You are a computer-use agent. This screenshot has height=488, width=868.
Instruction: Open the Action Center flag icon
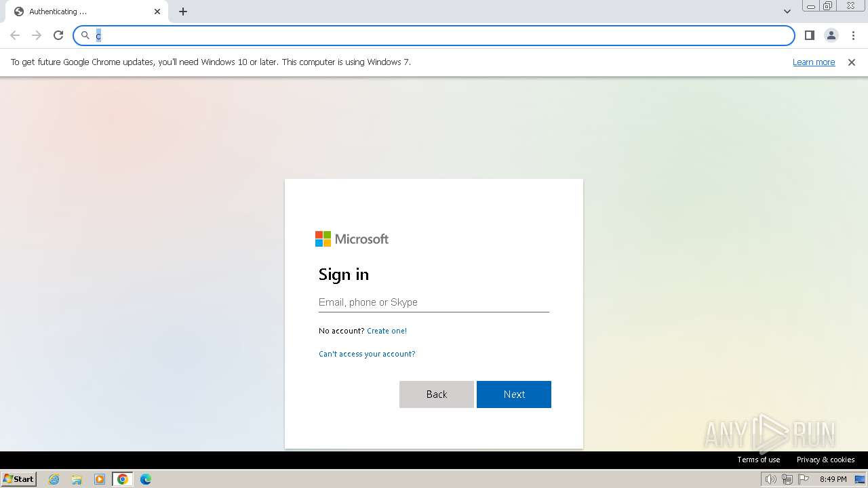804,479
